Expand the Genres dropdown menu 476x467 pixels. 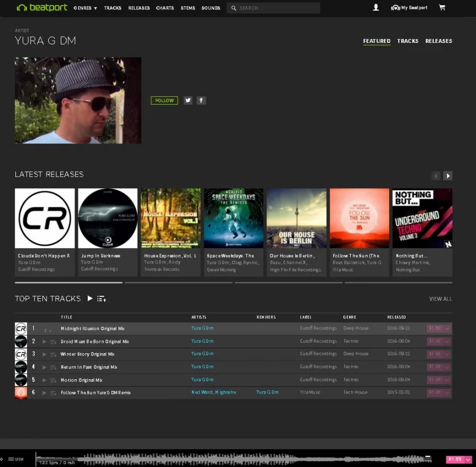click(86, 8)
